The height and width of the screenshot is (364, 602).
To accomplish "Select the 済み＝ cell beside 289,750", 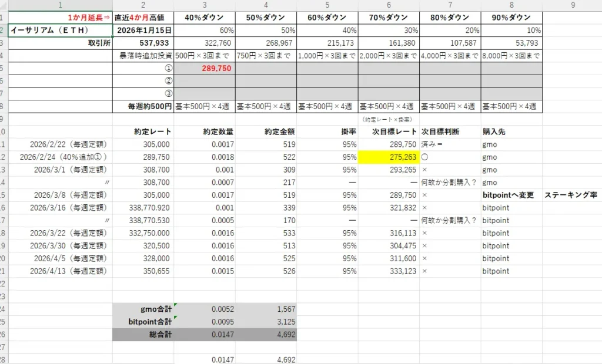I will 434,143.
